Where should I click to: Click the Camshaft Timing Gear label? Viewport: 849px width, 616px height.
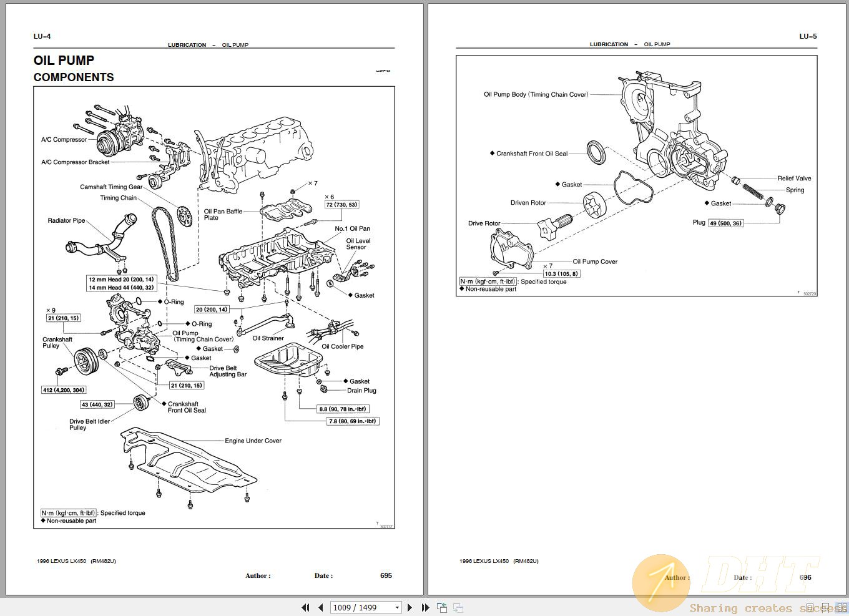(x=111, y=187)
